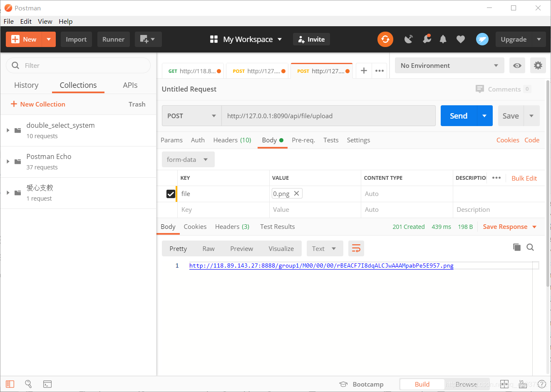Open the request Headers (10) tab
The image size is (551, 392).
click(x=232, y=140)
